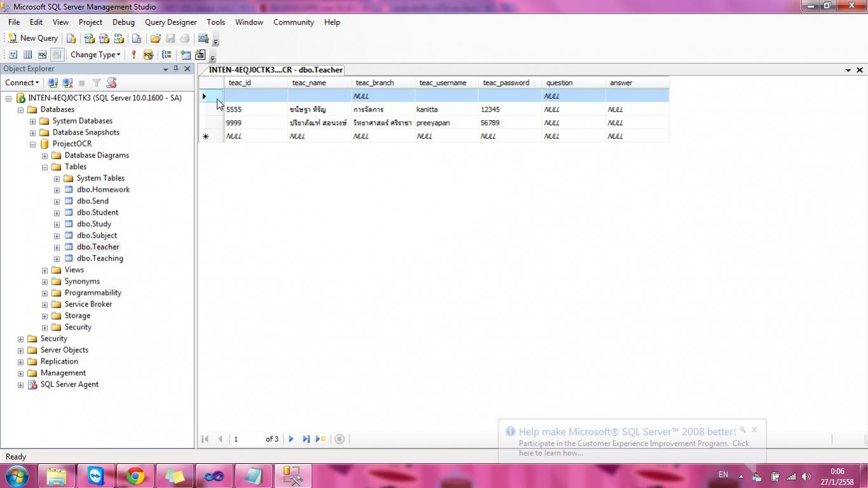Click the Object Explorer Connect server icon
This screenshot has height=488, width=868.
pos(53,83)
